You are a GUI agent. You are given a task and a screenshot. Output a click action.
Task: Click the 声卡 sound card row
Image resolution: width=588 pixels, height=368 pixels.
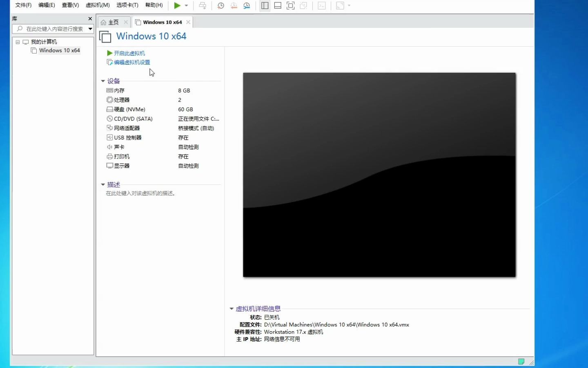coord(163,147)
